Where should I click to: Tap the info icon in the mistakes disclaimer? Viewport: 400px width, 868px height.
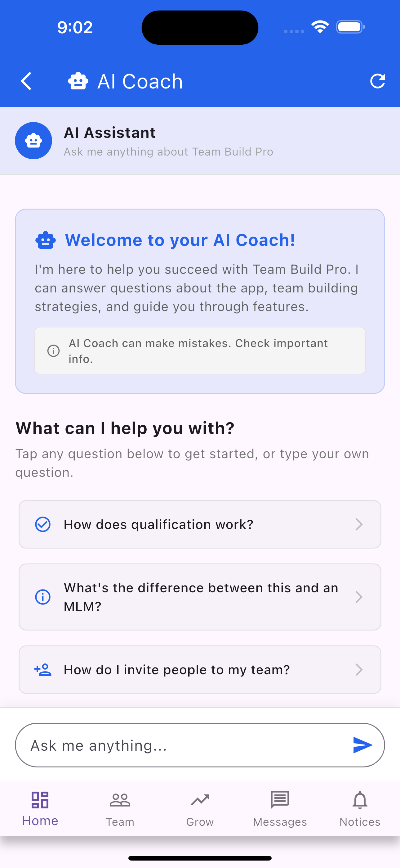coord(53,351)
